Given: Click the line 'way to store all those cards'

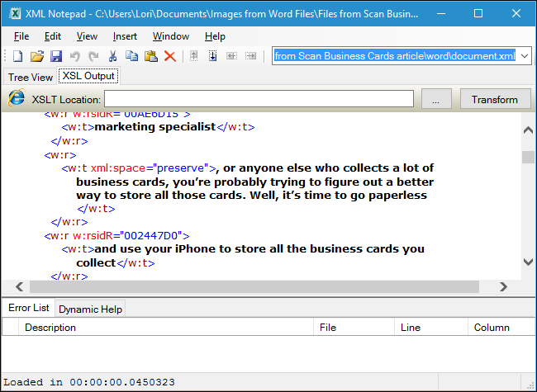Looking at the screenshot, I should click(251, 196).
